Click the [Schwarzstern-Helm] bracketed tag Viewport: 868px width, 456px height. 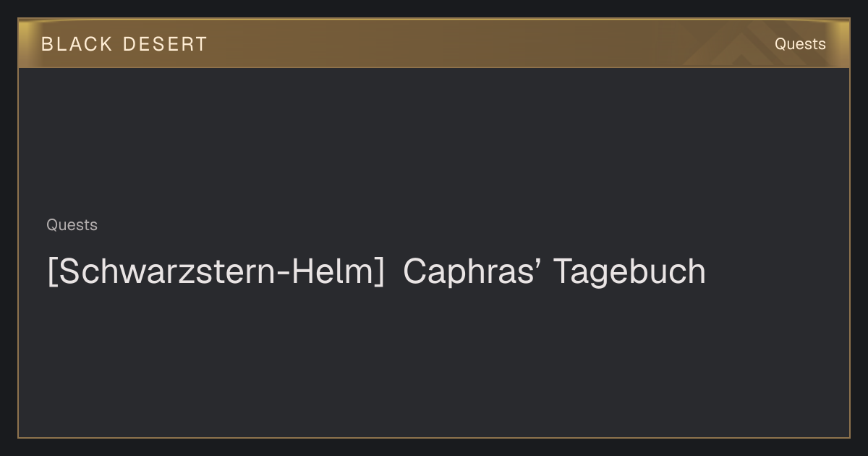point(216,271)
